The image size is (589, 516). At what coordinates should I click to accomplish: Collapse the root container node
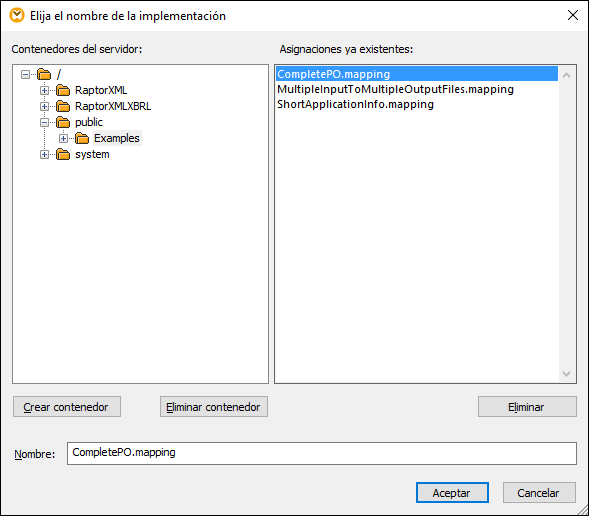point(26,74)
